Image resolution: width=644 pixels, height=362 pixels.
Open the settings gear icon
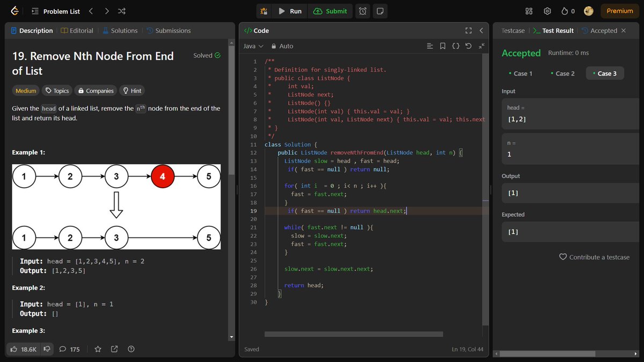coord(547,11)
